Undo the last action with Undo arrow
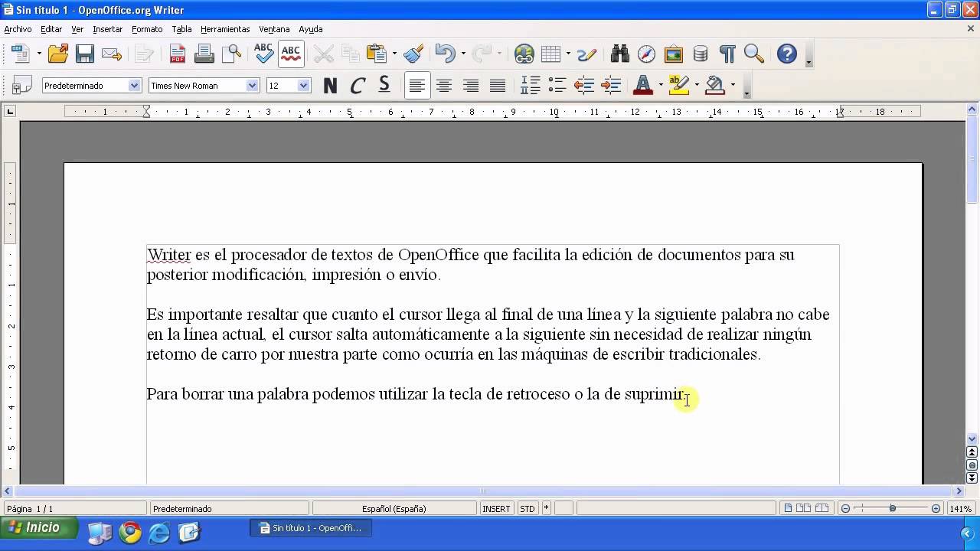The height and width of the screenshot is (551, 980). [x=445, y=54]
